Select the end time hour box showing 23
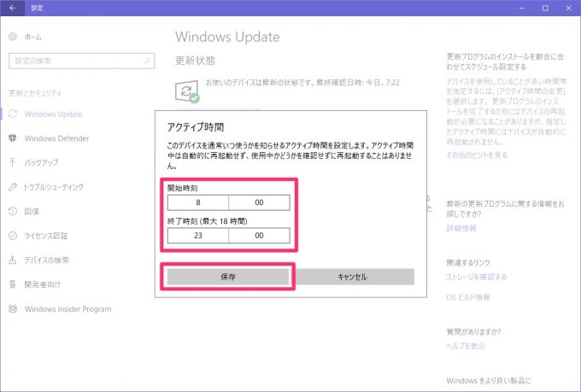The width and height of the screenshot is (581, 392). (198, 235)
